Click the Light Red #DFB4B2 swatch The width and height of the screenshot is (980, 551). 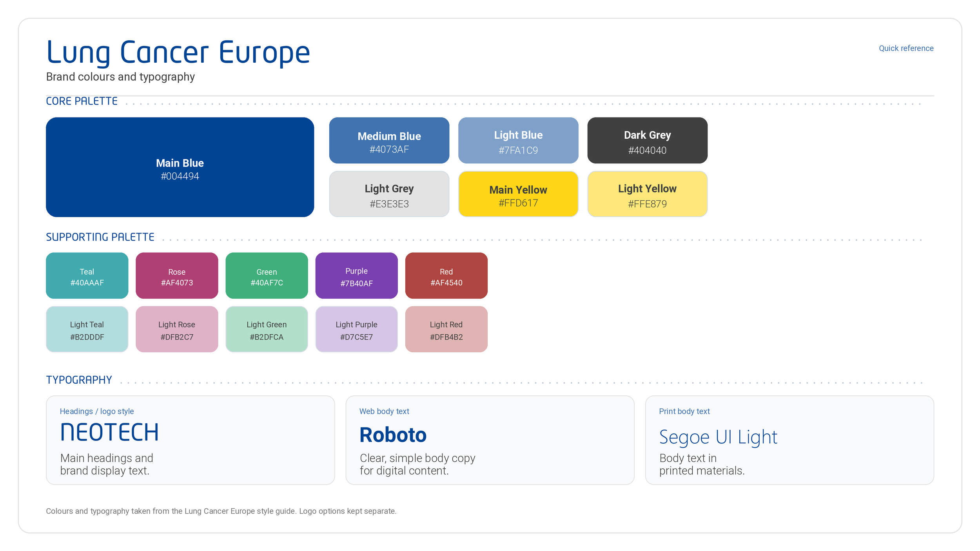pos(446,329)
